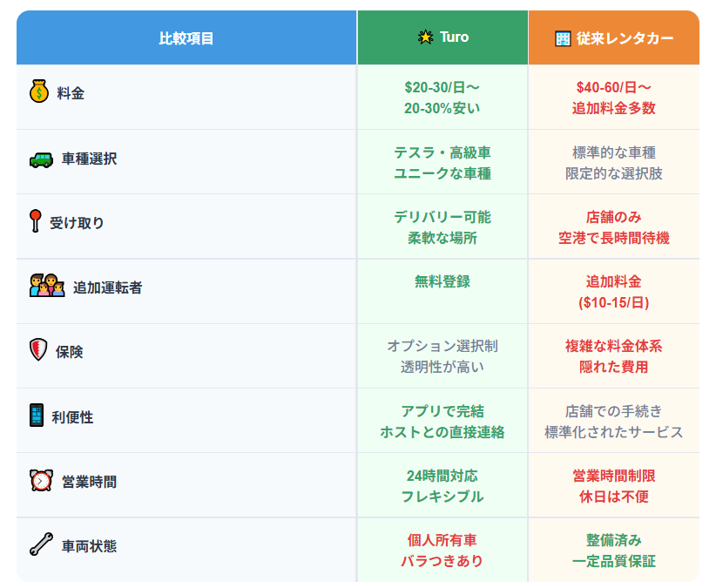Click the 標準化されたサービス text

tap(614, 432)
